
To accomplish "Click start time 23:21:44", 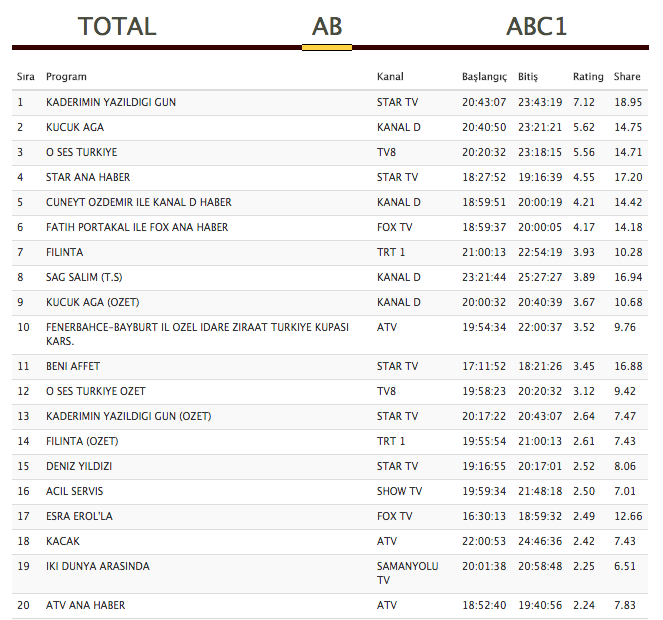I will click(484, 277).
